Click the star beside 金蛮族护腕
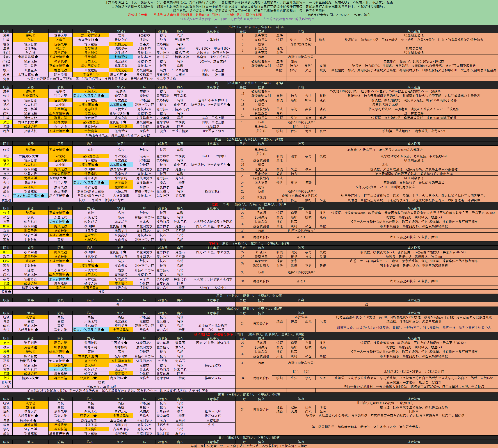 (x=97, y=40)
